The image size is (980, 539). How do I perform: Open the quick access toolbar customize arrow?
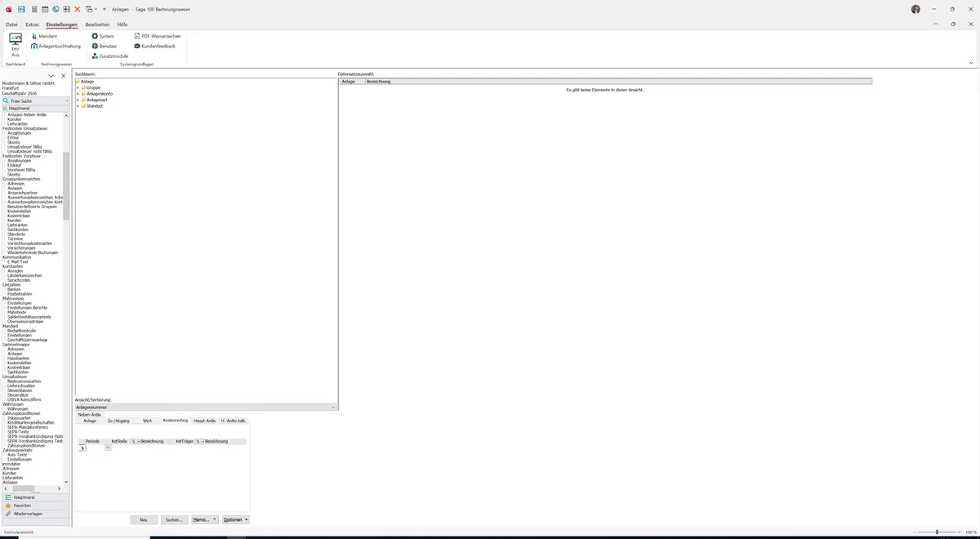point(105,9)
